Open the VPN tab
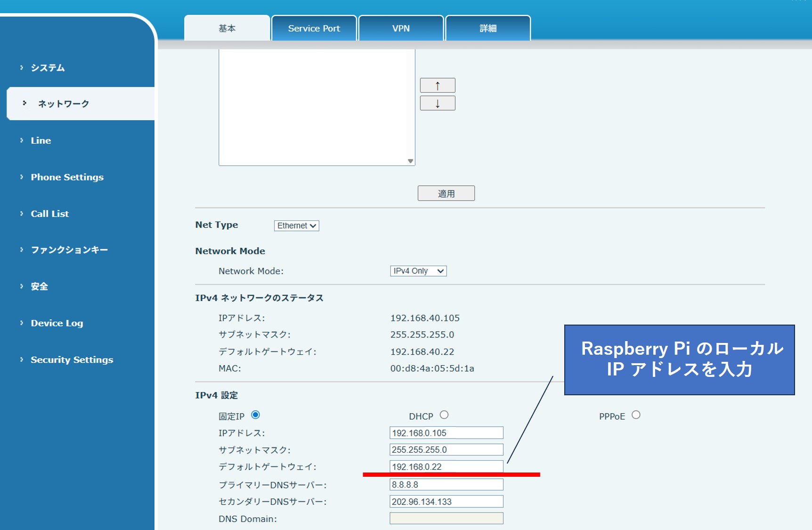 click(x=401, y=28)
